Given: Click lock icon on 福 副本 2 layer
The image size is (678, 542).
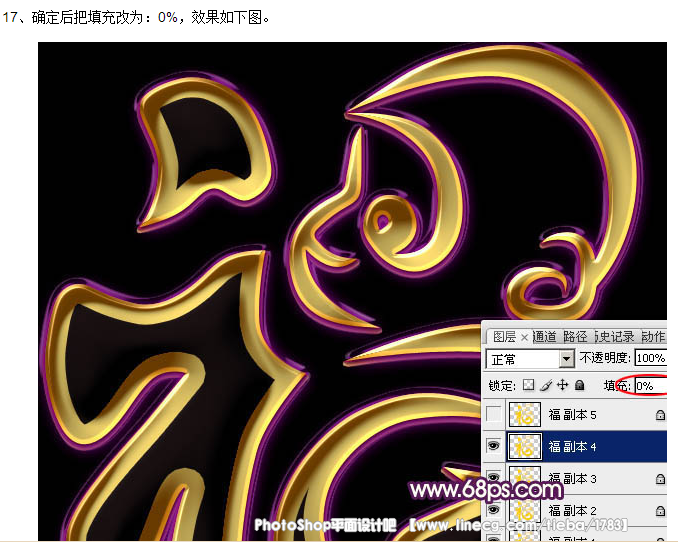Looking at the screenshot, I should click(660, 511).
